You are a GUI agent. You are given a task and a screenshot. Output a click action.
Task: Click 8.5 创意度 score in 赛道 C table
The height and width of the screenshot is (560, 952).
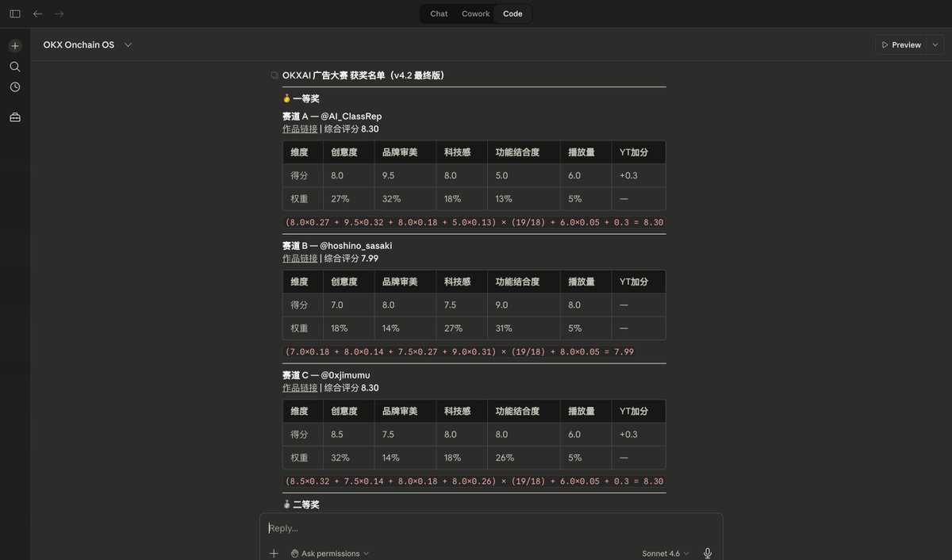tap(337, 434)
